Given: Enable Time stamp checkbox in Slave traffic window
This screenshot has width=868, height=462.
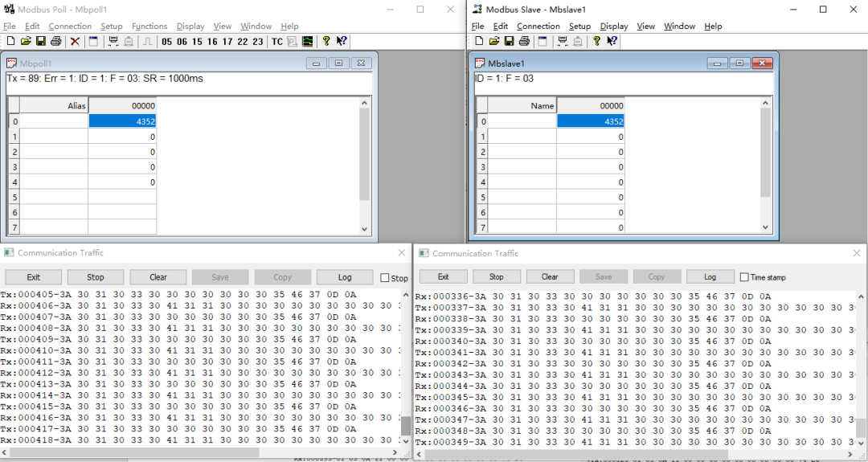Looking at the screenshot, I should tap(744, 277).
